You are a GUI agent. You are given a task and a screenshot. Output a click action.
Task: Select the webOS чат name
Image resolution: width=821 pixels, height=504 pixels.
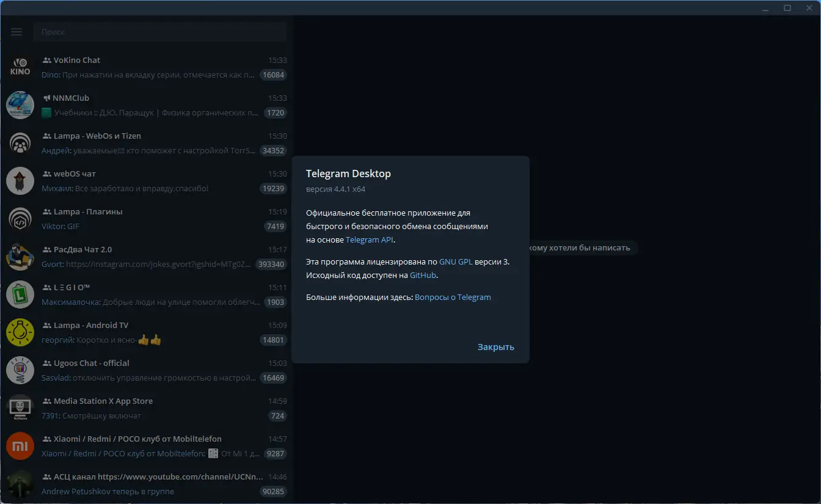[x=75, y=174]
